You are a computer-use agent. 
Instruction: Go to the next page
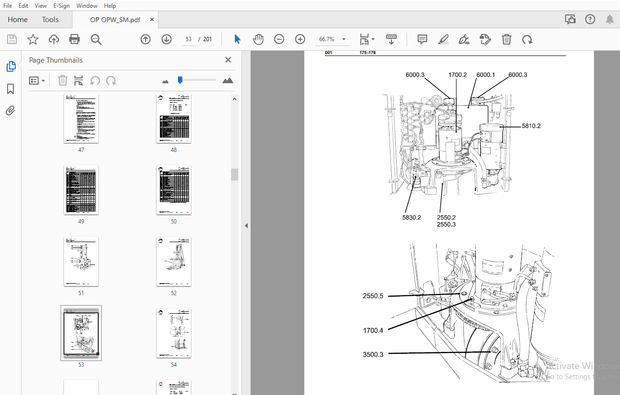pos(166,39)
